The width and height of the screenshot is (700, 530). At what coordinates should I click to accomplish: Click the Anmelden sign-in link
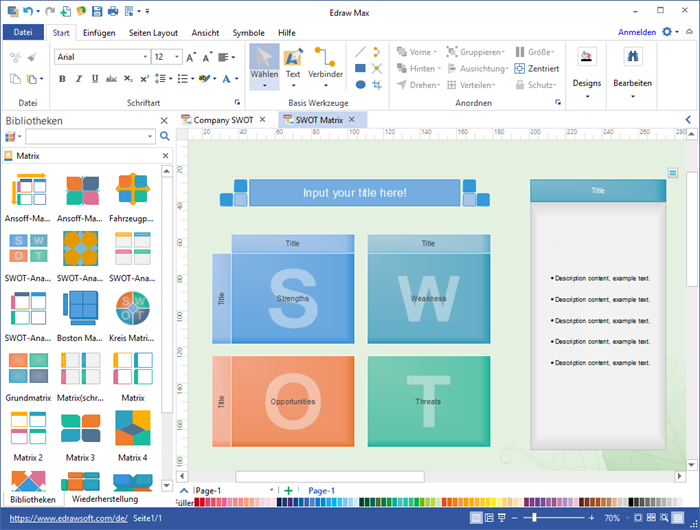[637, 32]
